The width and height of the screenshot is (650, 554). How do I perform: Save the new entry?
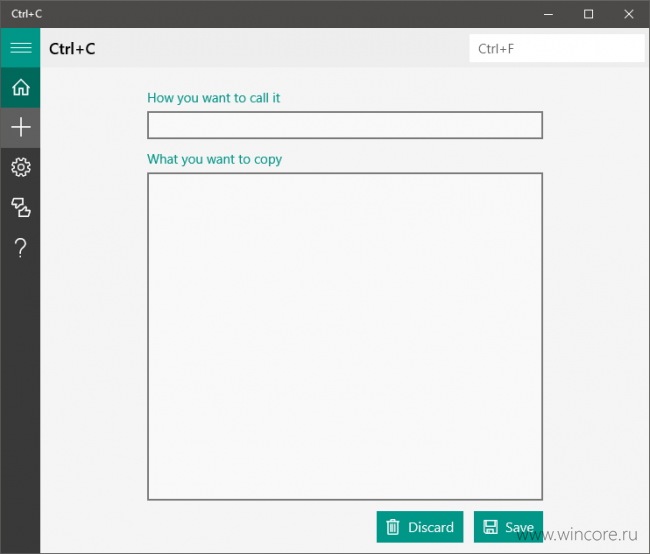(508, 527)
